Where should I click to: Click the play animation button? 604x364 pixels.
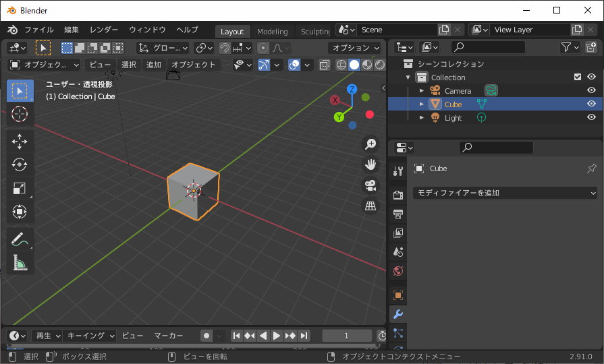coord(277,336)
